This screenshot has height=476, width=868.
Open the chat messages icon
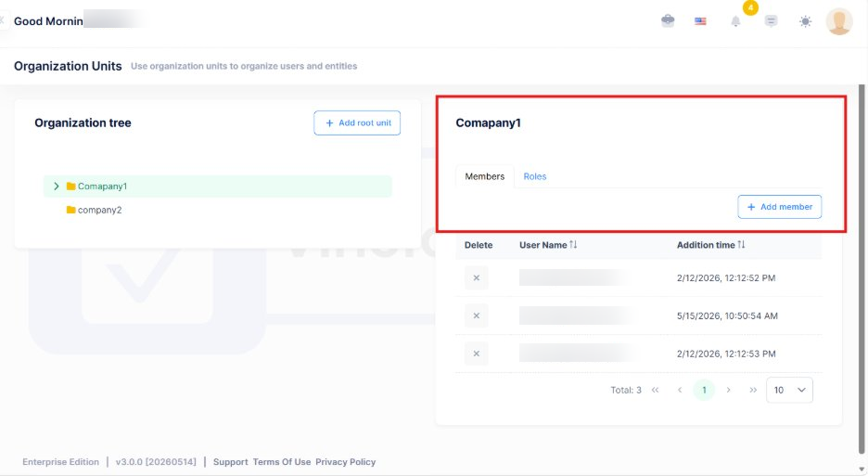point(771,21)
